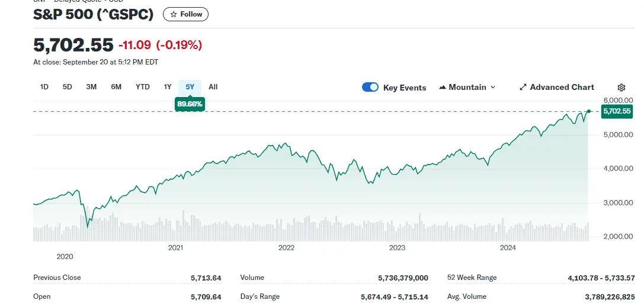Open chart settings gear icon
Image resolution: width=644 pixels, height=303 pixels.
tap(621, 88)
